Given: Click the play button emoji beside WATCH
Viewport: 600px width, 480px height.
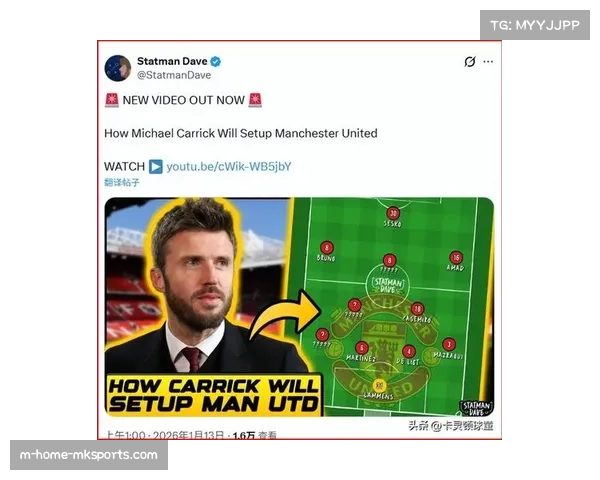Looking at the screenshot, I should point(156,167).
